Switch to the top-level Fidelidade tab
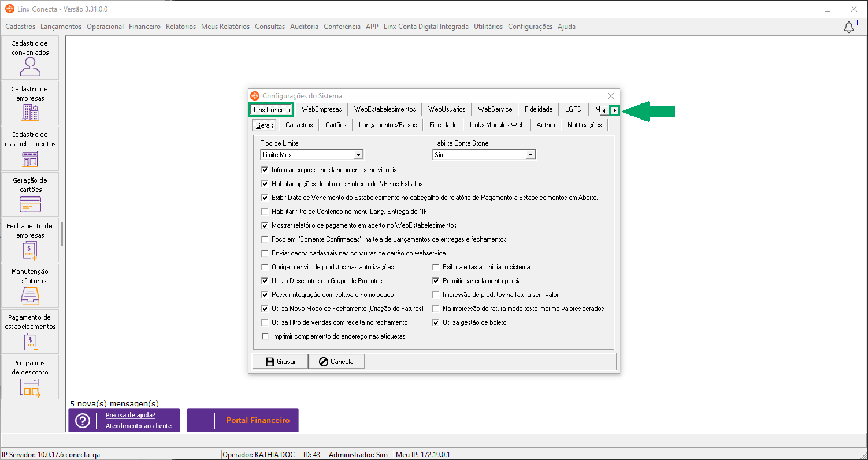Screen dimensions: 868x460 [x=539, y=110]
